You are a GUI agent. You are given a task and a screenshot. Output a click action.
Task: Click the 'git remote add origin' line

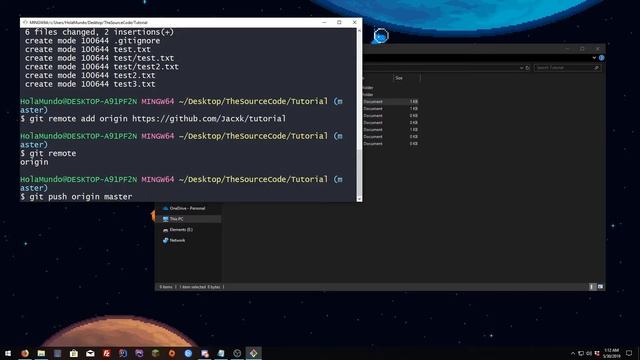coord(153,119)
